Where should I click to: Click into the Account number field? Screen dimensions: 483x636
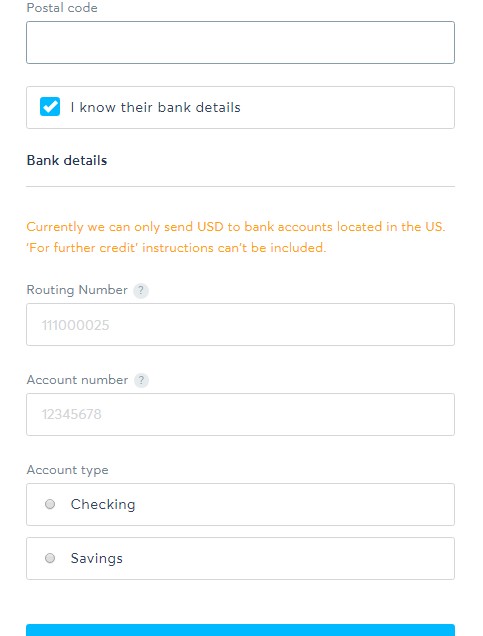click(x=240, y=415)
